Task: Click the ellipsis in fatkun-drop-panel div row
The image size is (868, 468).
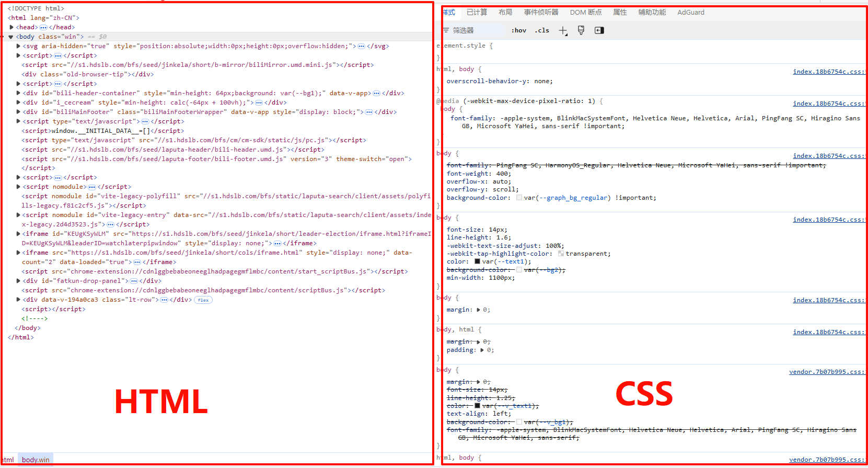Action: coord(134,281)
